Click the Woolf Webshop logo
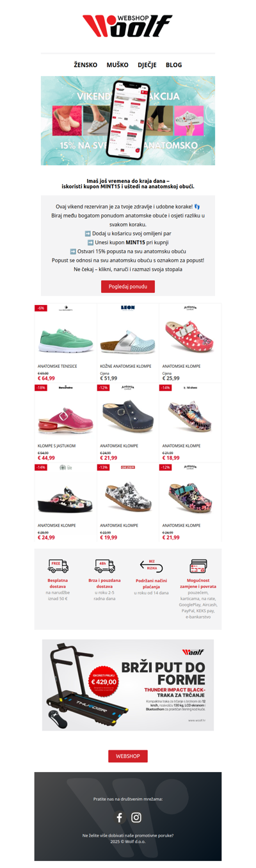The width and height of the screenshot is (256, 868). pyautogui.click(x=128, y=26)
